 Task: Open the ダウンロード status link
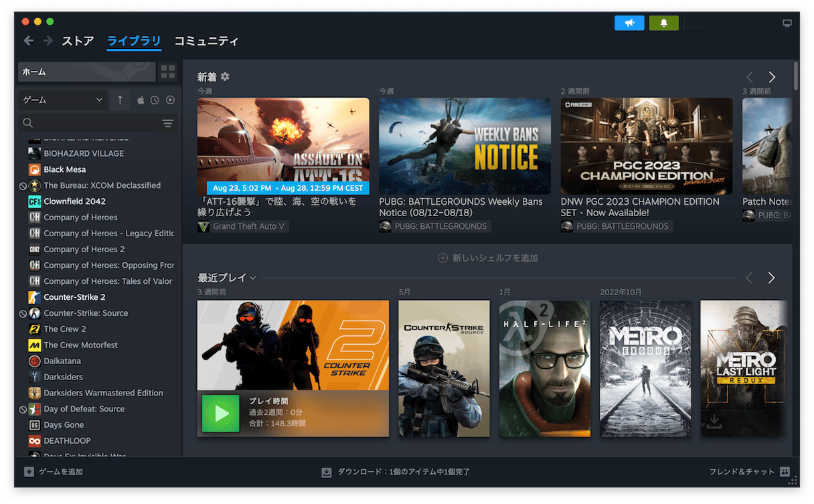click(x=404, y=472)
